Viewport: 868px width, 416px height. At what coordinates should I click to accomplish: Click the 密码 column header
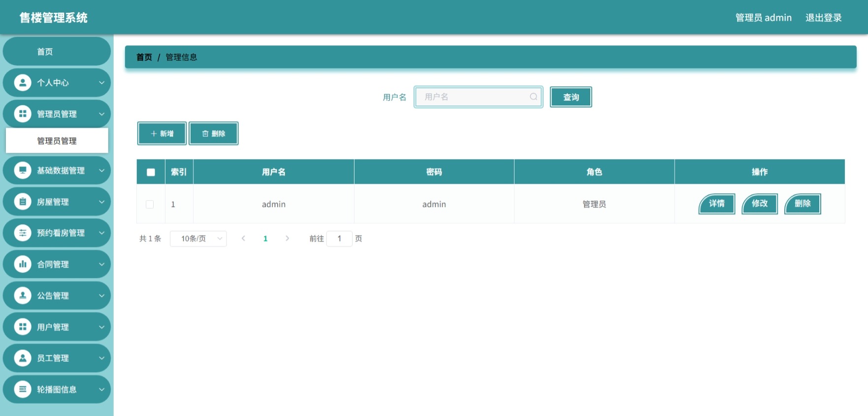coord(434,172)
